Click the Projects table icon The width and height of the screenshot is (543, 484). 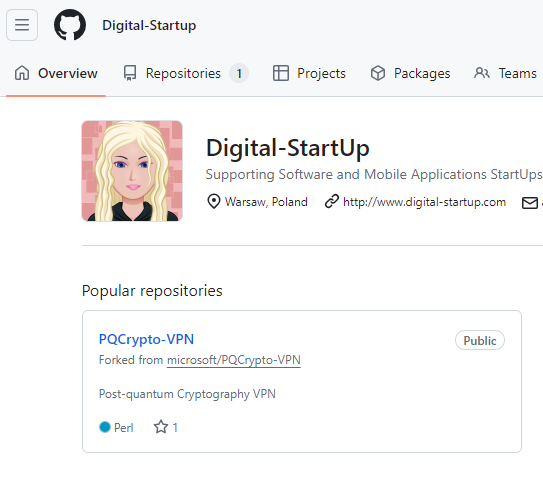(x=281, y=73)
